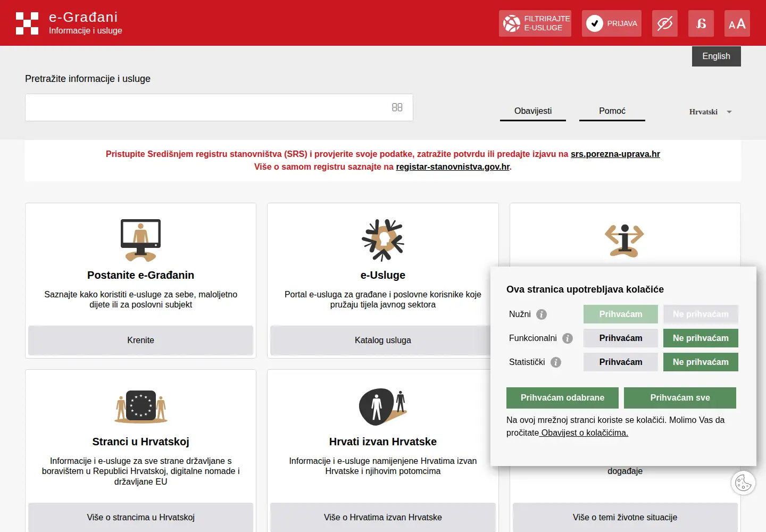Show info for Statistički cookies

pyautogui.click(x=556, y=362)
